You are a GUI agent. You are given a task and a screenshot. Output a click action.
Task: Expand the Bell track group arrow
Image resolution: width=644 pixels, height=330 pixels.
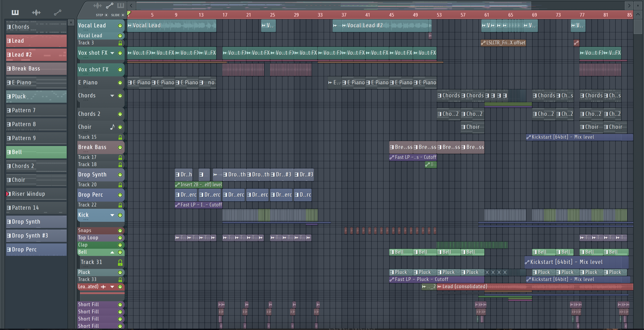pos(112,252)
